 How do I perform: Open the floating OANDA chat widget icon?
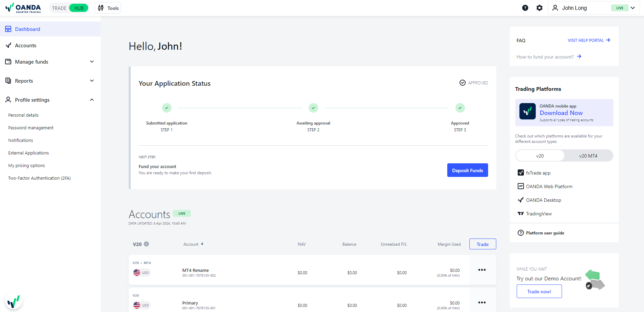(14, 301)
